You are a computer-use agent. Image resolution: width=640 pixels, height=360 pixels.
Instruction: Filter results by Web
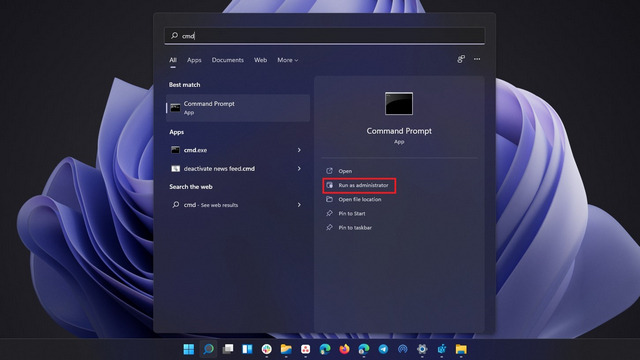point(260,60)
